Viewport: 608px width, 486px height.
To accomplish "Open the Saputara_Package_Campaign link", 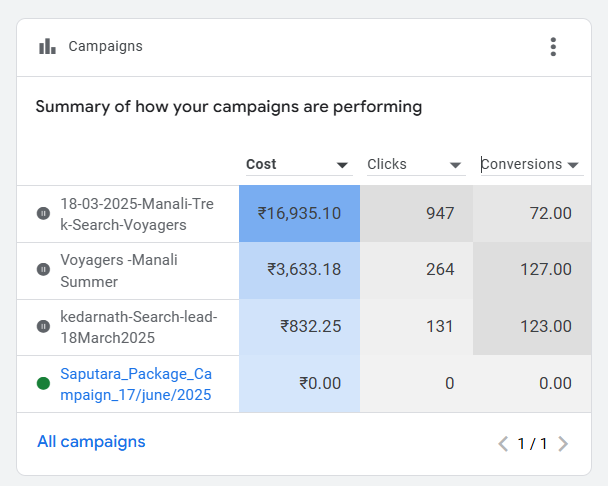I will [136, 383].
